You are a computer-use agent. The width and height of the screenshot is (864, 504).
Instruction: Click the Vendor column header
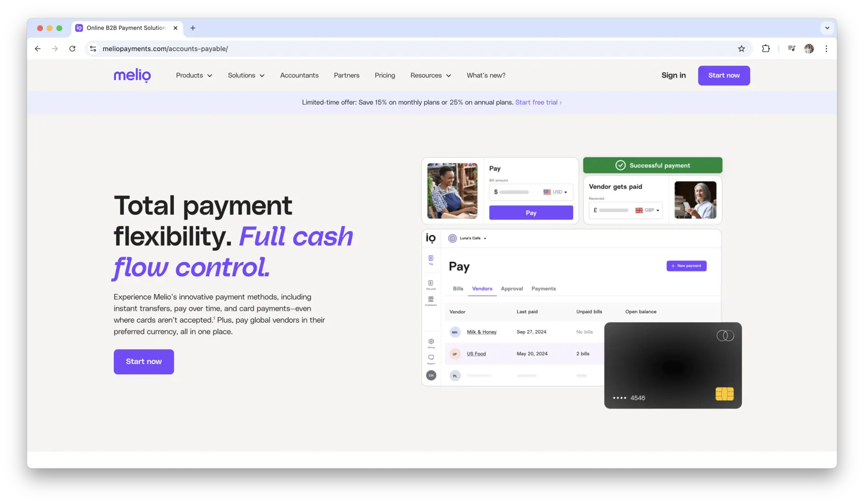point(457,312)
